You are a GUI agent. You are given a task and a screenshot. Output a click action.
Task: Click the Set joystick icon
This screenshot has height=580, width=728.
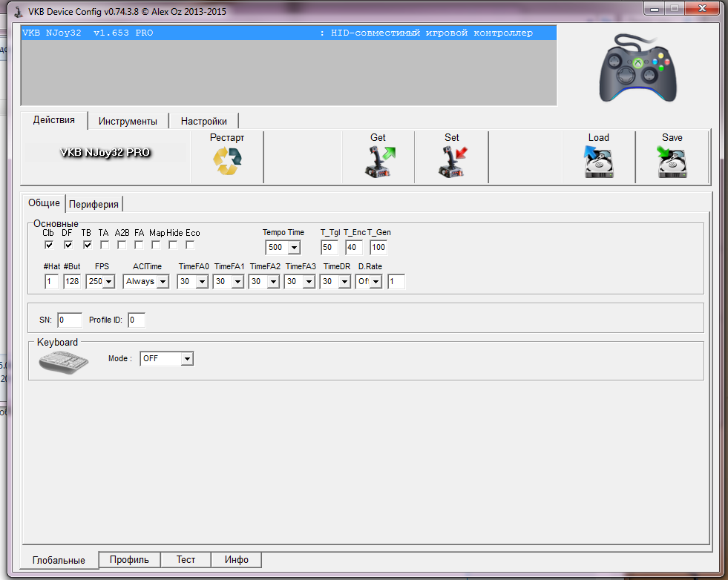click(453, 162)
